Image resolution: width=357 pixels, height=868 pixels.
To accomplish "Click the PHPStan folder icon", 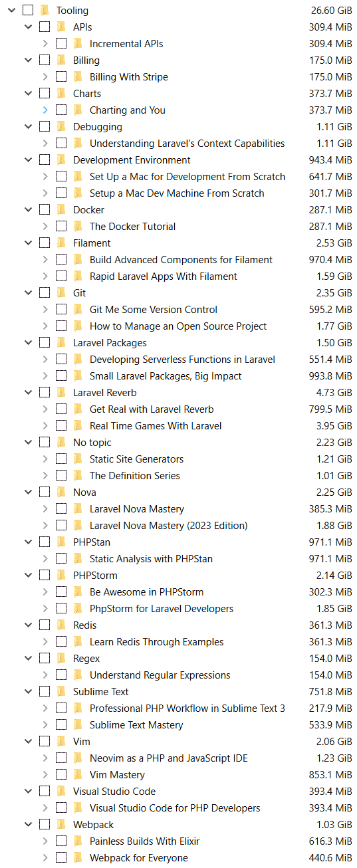I will pyautogui.click(x=61, y=542).
